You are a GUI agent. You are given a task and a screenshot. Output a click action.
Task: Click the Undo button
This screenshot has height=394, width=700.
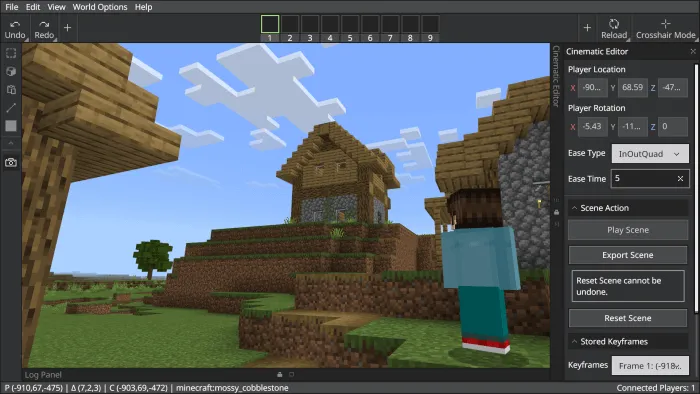tap(15, 29)
